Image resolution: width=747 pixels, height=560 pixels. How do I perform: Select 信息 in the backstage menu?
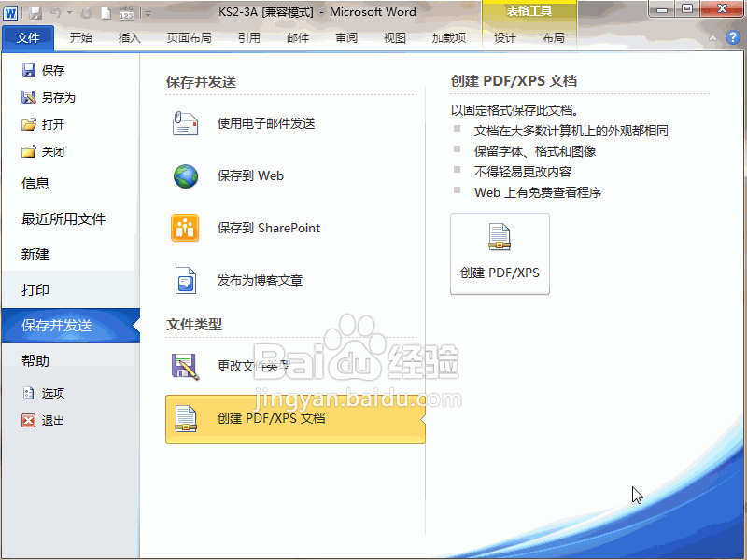pos(35,183)
